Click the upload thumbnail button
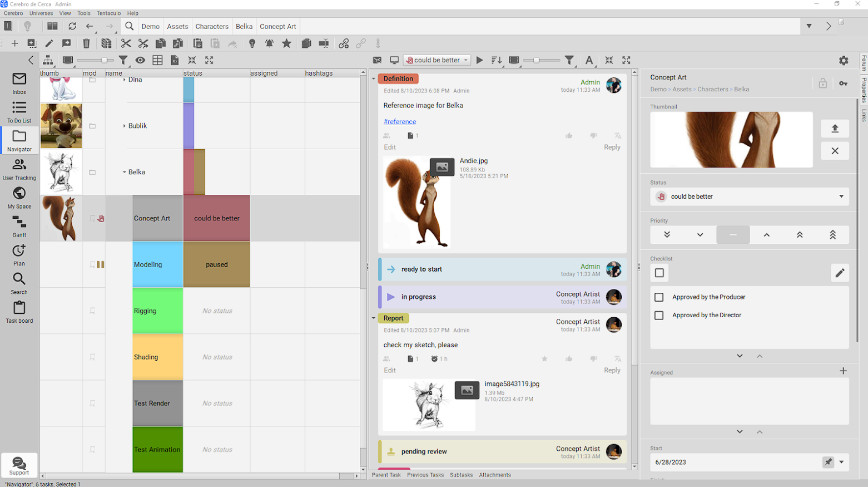 point(835,129)
